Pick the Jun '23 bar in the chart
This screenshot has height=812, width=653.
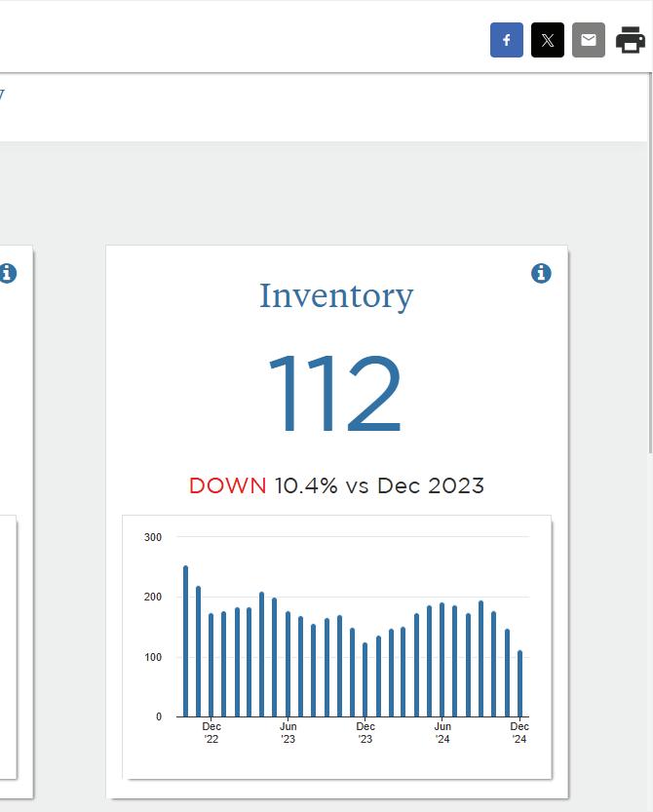[288, 665]
